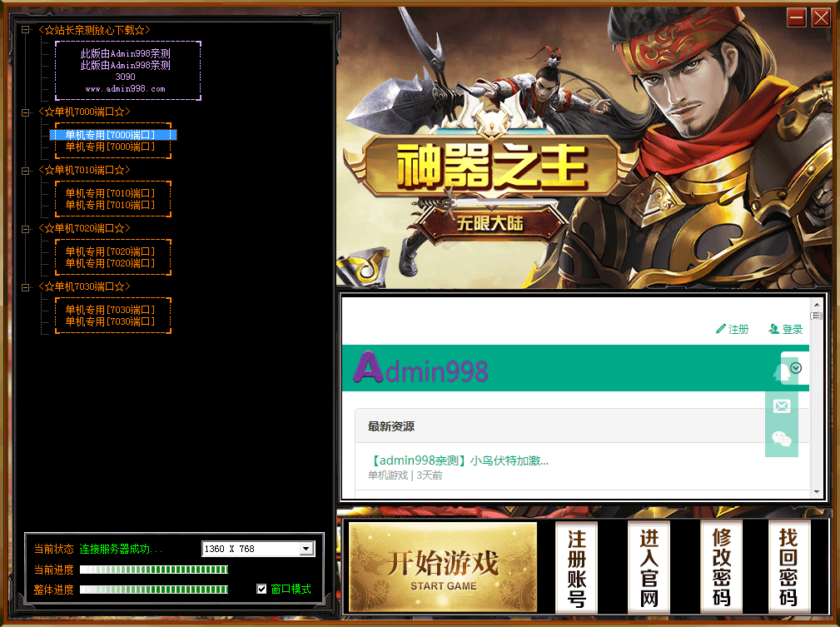Minimize the launcher window
Viewport: 840px width, 627px height.
coord(797,17)
